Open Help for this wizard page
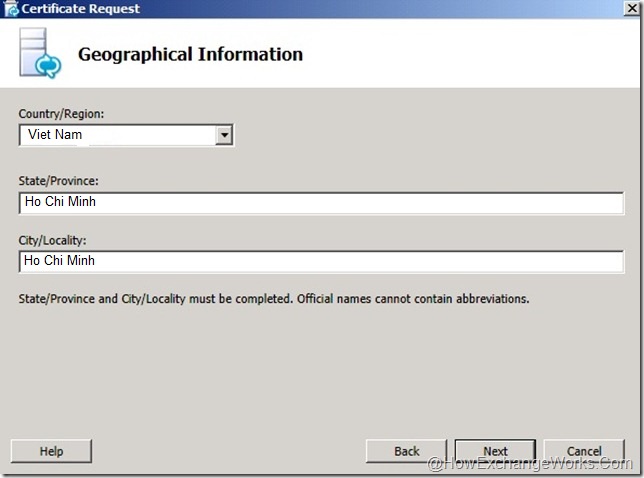Screen dimensions: 644x478 51,451
